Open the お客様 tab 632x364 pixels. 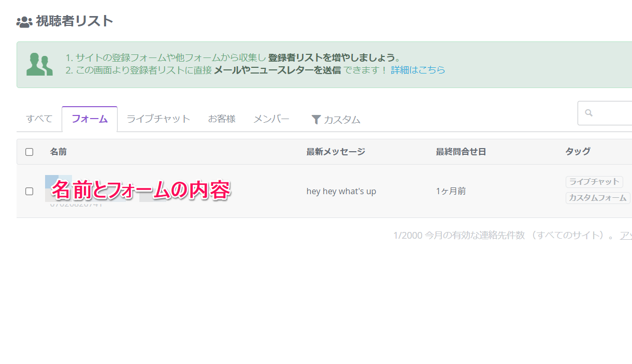coord(222,119)
